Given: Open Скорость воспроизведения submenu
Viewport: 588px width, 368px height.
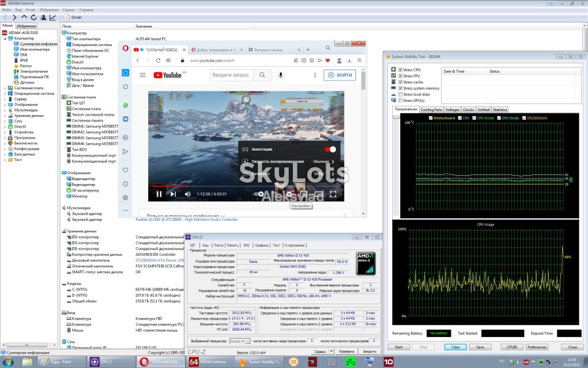Looking at the screenshot, I should 289,162.
